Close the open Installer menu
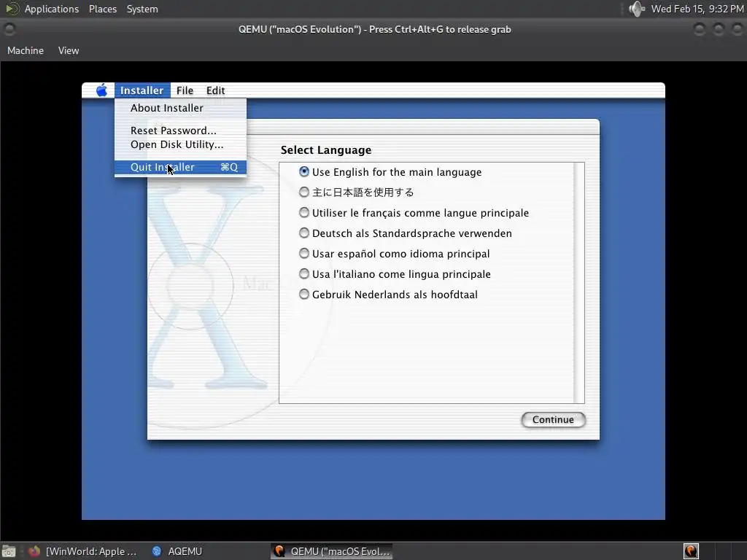 coord(142,90)
